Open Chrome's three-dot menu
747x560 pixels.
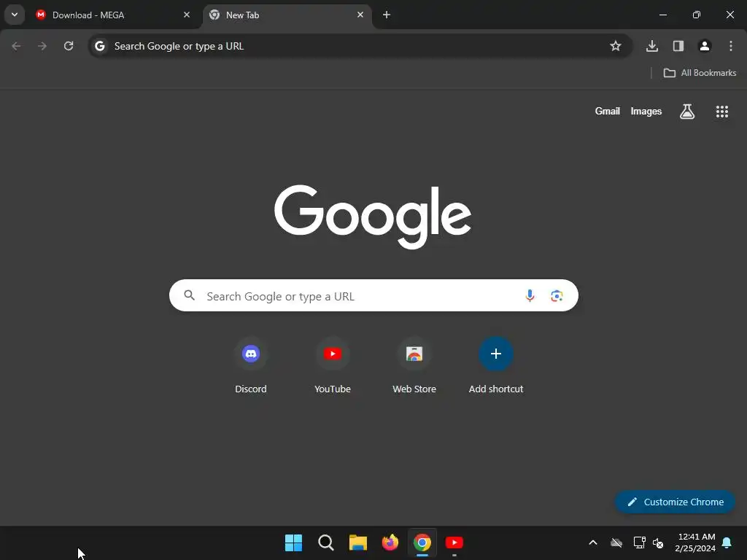click(x=731, y=46)
